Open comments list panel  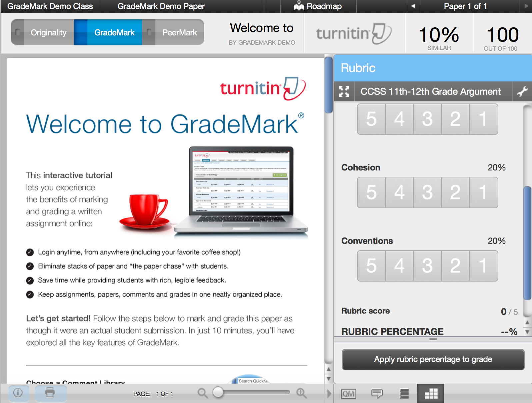tap(404, 394)
